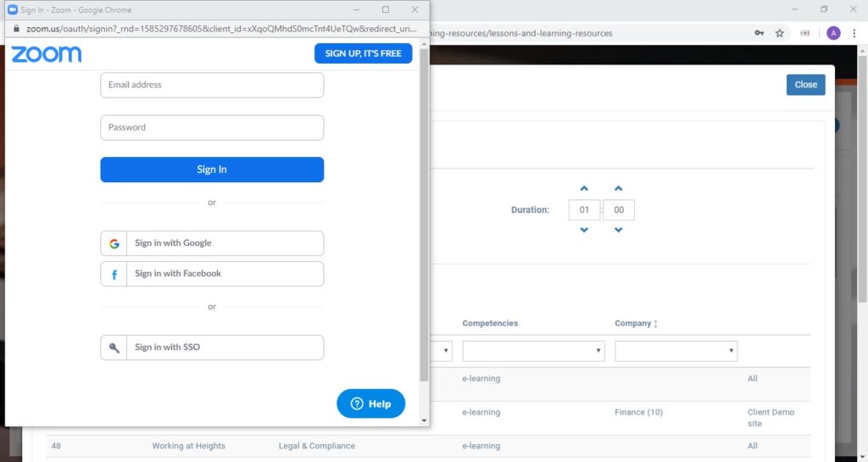868x462 pixels.
Task: Decrease duration hours with down chevron
Action: (x=584, y=230)
